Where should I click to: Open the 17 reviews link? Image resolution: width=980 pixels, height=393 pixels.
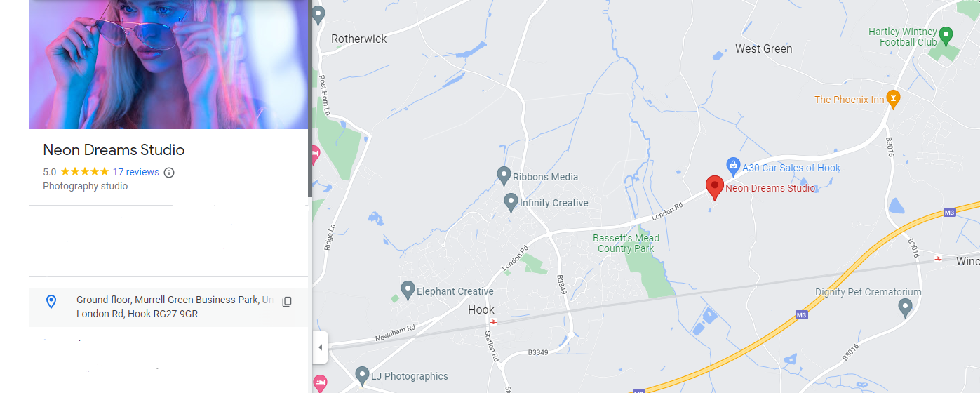tap(136, 172)
